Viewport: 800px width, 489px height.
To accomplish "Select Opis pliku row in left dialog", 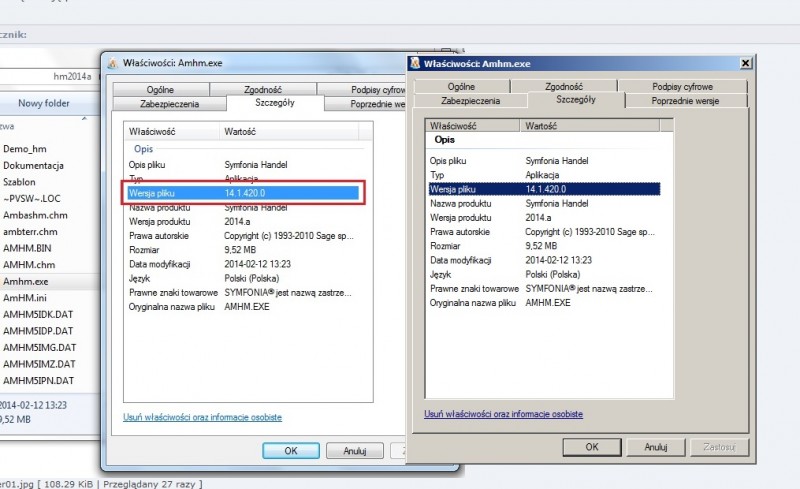I will pos(242,165).
